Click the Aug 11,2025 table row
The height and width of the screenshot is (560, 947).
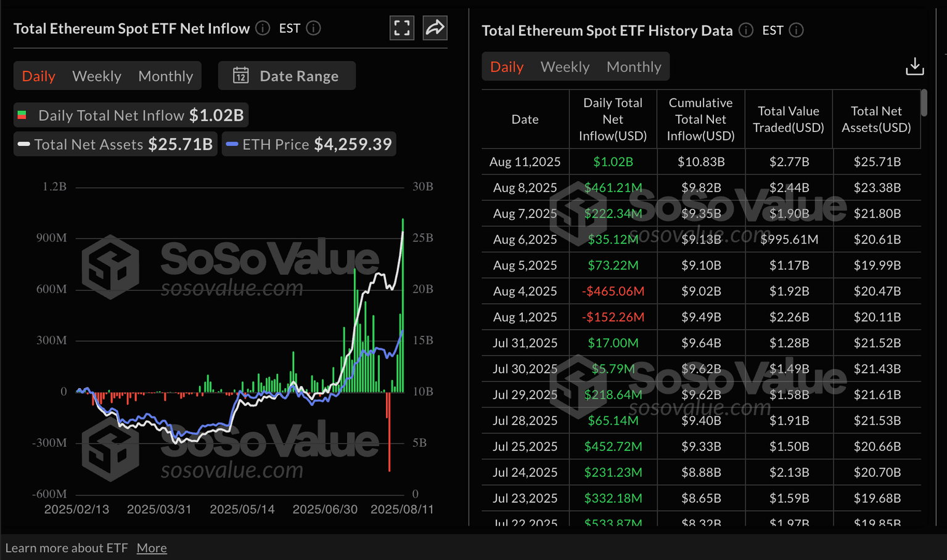[700, 162]
